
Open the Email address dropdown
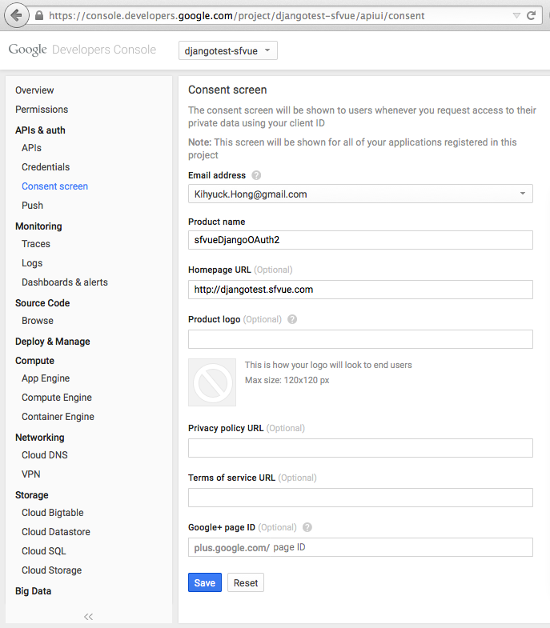pos(360,194)
